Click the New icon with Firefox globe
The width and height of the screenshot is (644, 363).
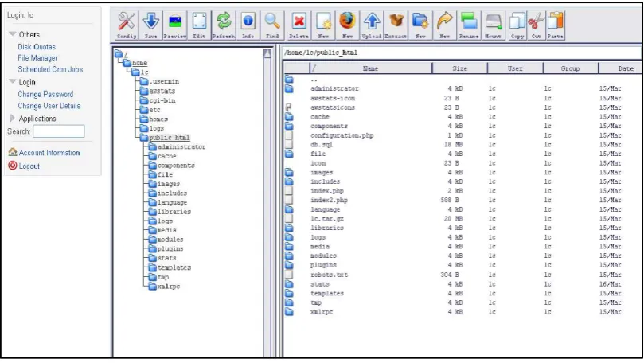[347, 25]
